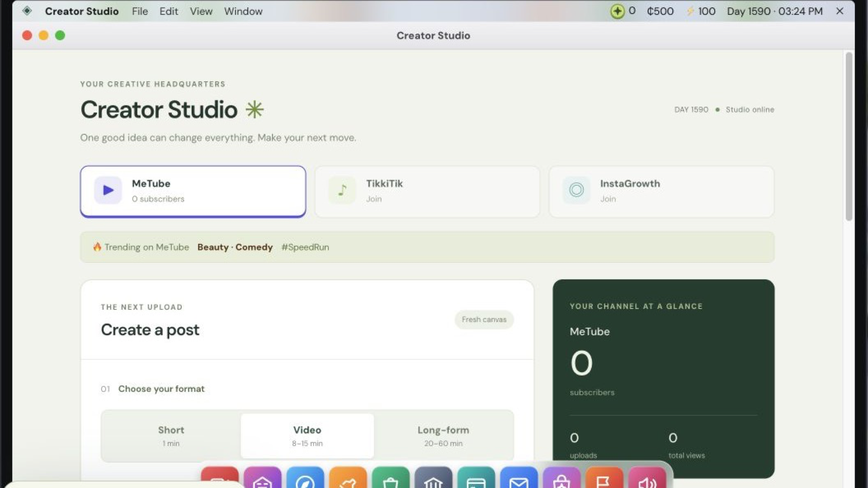The image size is (868, 488).
Task: Click the ₵500 currency balance
Action: tap(660, 11)
